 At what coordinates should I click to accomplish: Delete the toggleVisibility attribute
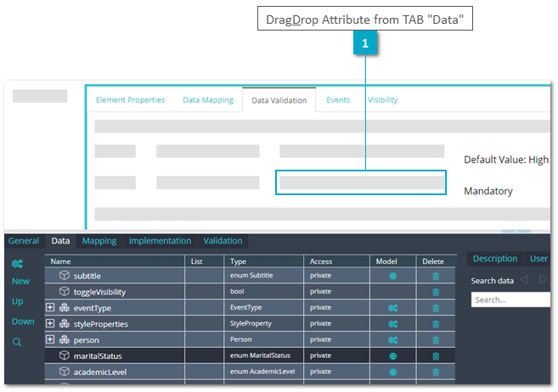click(x=436, y=292)
